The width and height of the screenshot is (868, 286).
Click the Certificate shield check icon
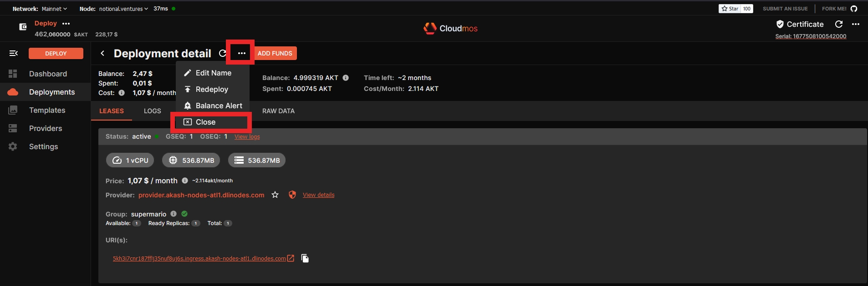[780, 24]
